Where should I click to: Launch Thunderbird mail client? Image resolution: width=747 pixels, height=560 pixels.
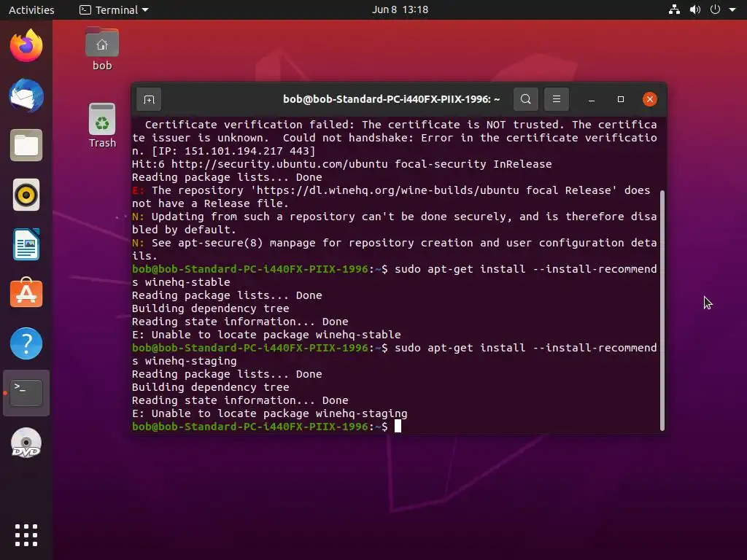[x=26, y=96]
